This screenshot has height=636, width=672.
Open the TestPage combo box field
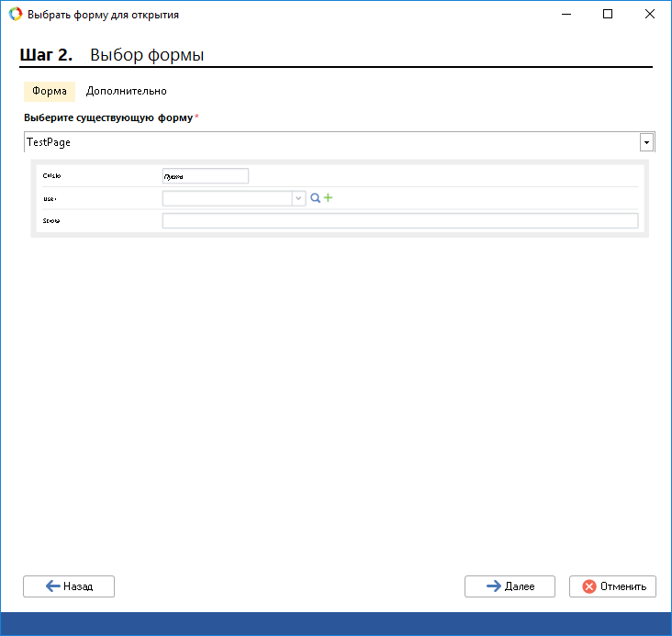click(330, 142)
